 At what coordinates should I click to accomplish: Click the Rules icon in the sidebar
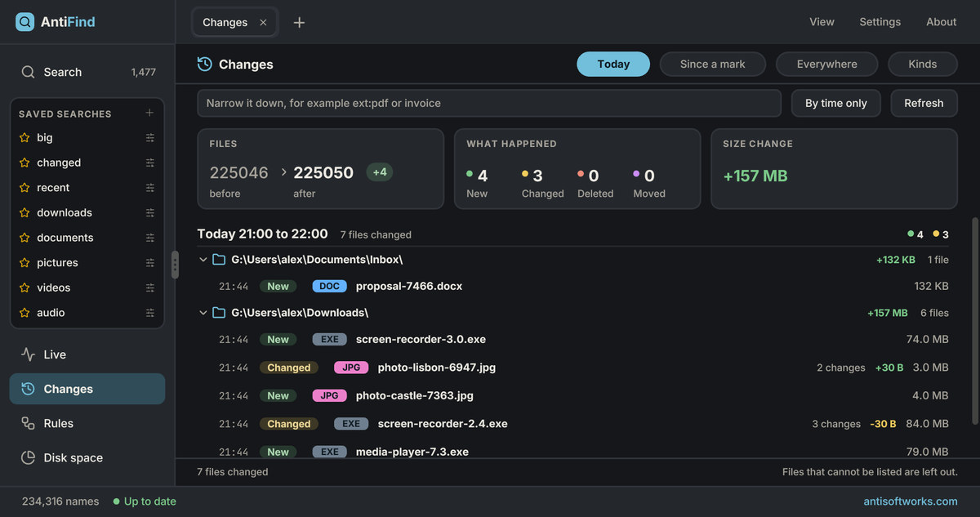click(28, 423)
